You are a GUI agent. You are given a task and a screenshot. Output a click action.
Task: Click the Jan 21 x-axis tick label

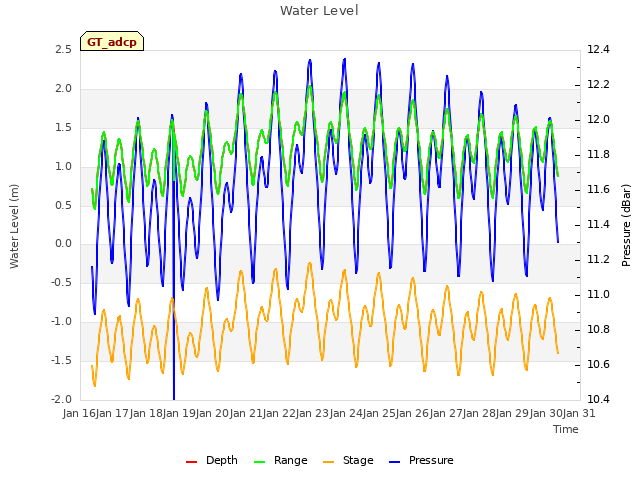coord(246,413)
